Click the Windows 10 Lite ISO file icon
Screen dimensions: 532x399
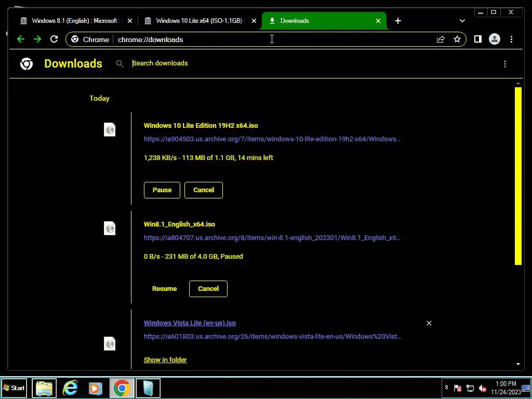(110, 129)
